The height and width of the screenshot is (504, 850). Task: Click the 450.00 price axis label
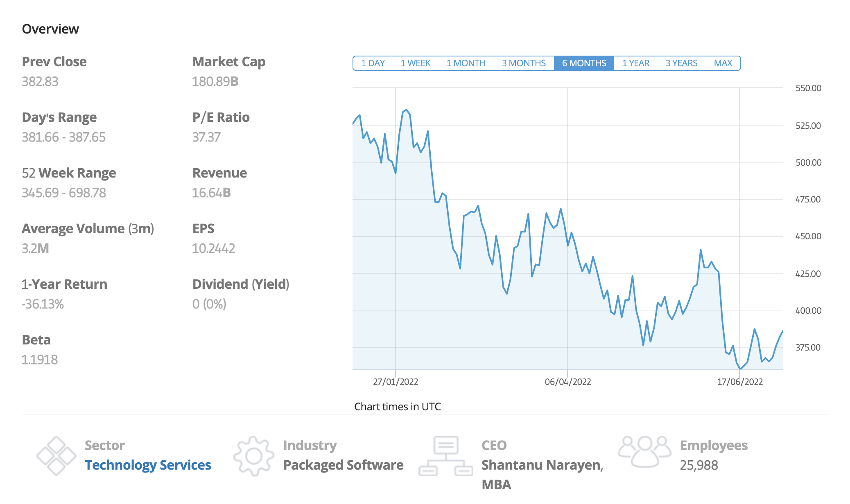point(808,236)
